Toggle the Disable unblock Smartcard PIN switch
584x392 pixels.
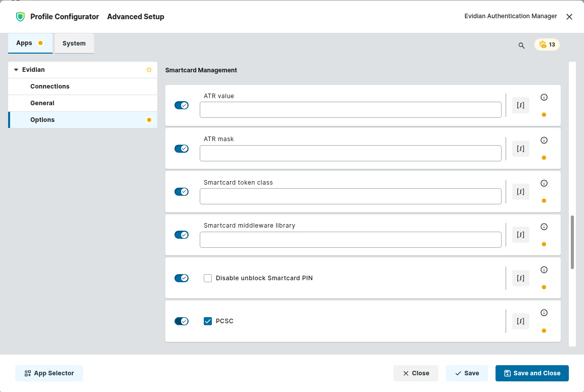182,278
